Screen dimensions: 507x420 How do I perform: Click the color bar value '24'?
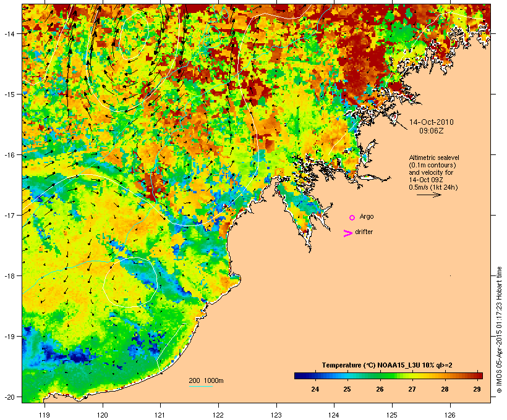(x=315, y=389)
